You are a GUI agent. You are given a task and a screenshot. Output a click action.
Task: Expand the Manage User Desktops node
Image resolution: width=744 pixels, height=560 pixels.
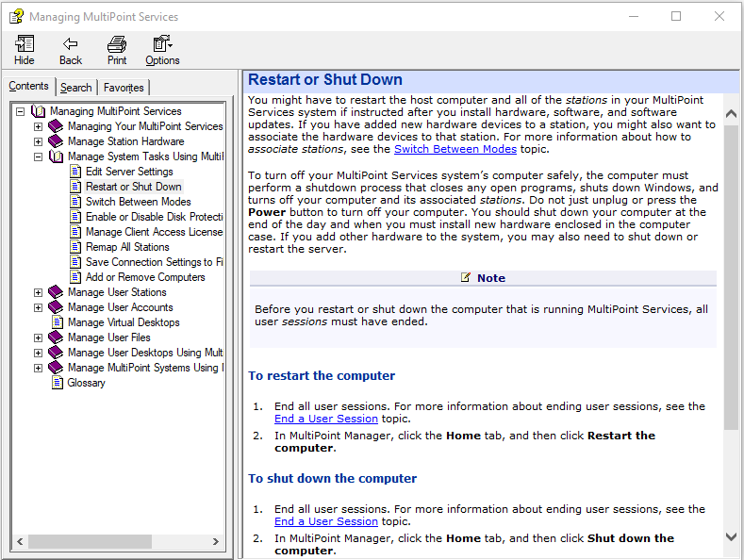coord(38,354)
